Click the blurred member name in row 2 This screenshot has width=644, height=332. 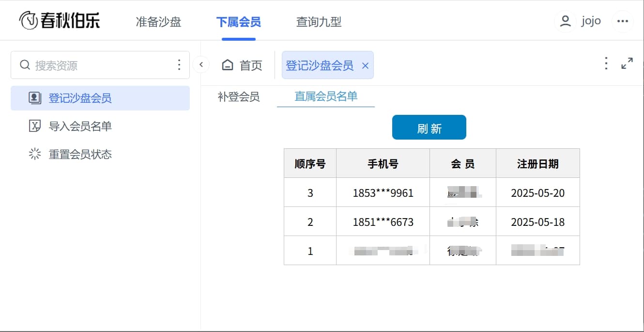point(463,222)
